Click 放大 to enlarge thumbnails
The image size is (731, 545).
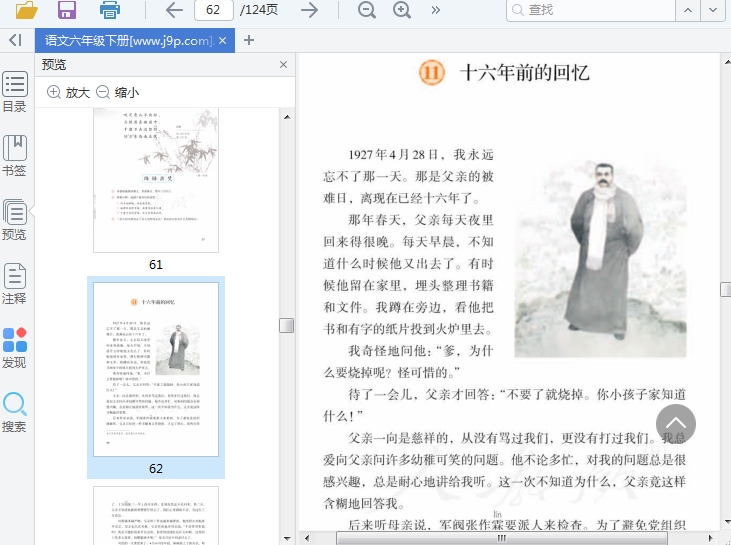click(x=68, y=92)
